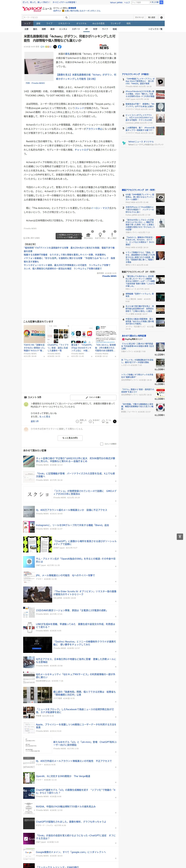The image size is (186, 868).
Task: Open the 有料 tab
Action: [x=129, y=24]
